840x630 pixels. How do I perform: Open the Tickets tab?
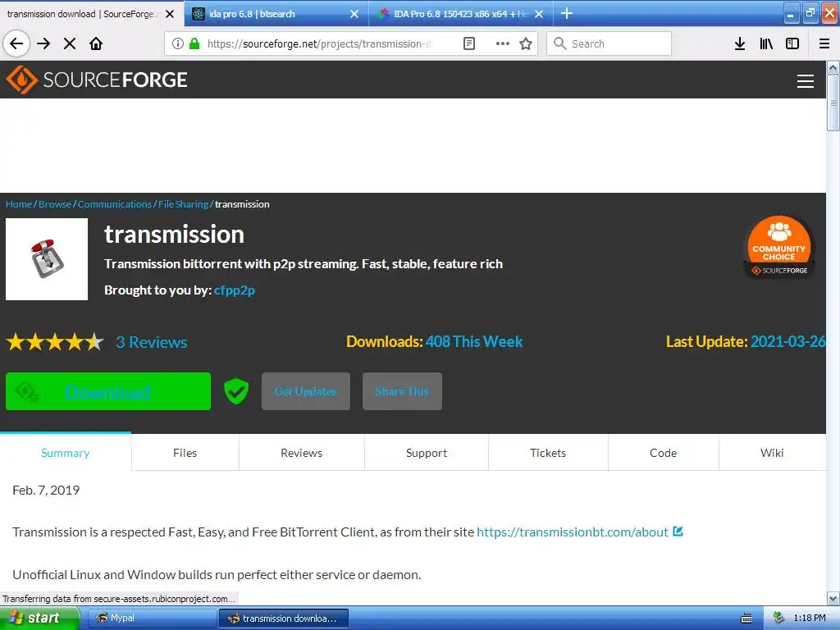pyautogui.click(x=548, y=453)
